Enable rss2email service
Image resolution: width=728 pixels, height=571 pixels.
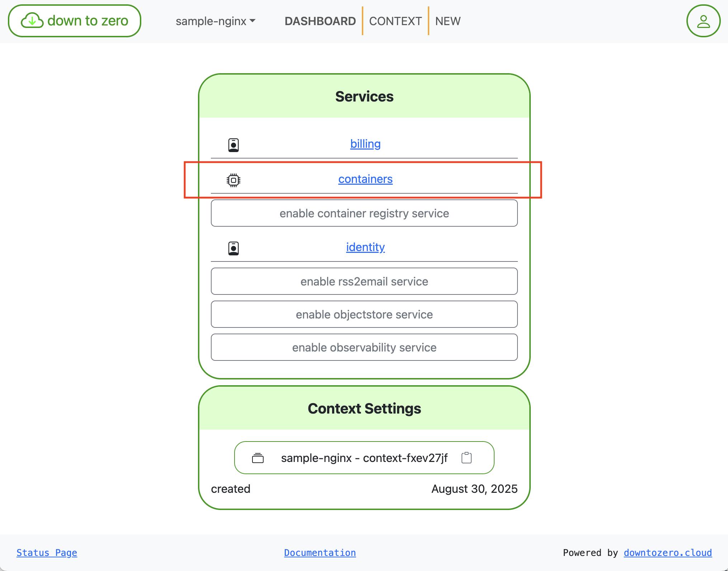[364, 282]
